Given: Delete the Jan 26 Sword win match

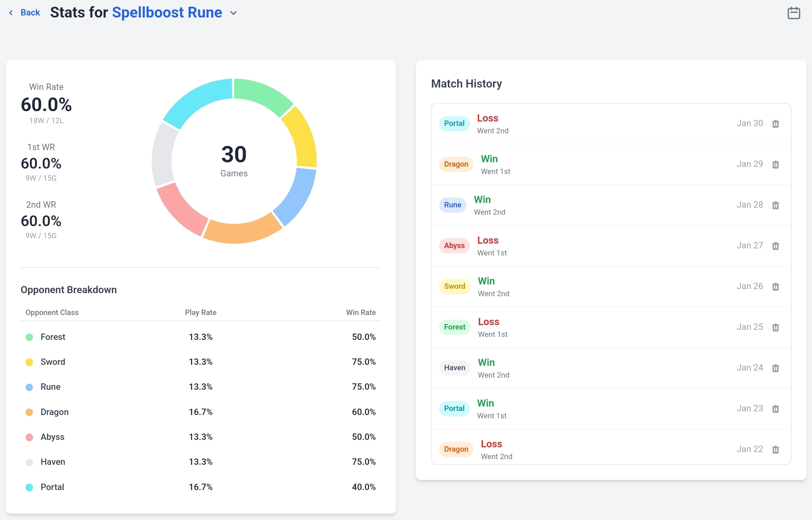Looking at the screenshot, I should tap(776, 286).
